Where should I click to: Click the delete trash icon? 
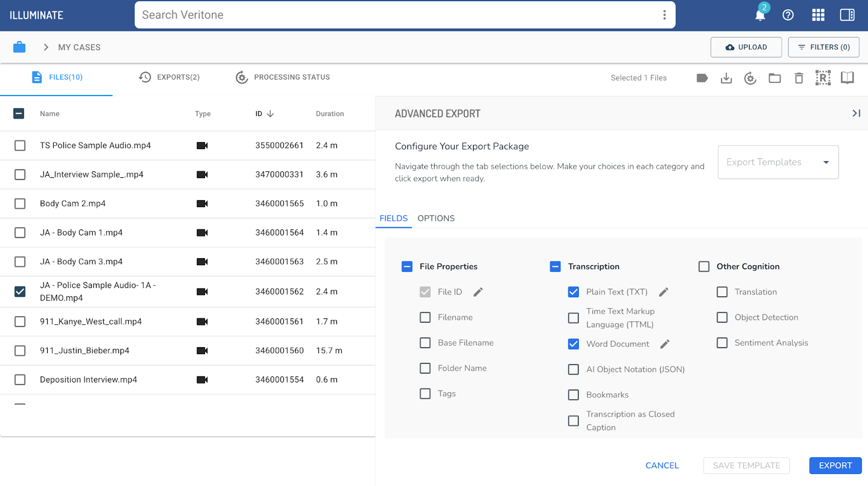click(799, 78)
